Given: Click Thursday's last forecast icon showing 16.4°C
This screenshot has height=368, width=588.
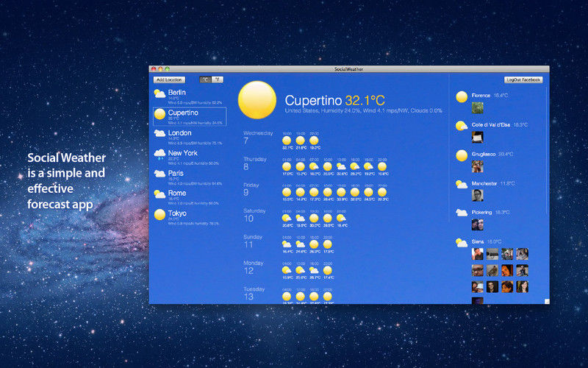Looking at the screenshot, I should click(382, 166).
